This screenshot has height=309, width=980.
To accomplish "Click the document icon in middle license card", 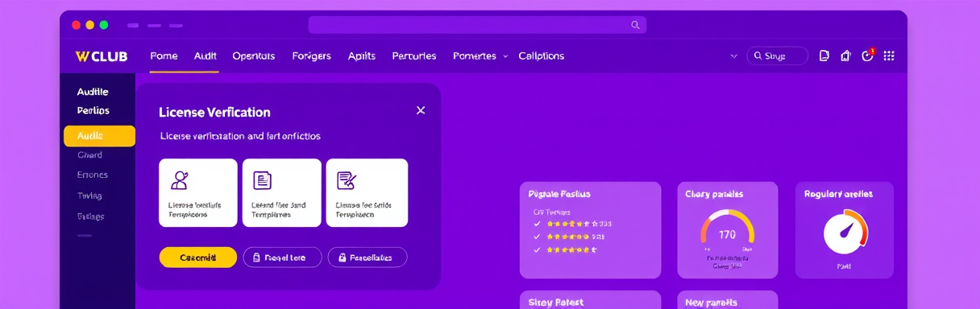I will [262, 179].
